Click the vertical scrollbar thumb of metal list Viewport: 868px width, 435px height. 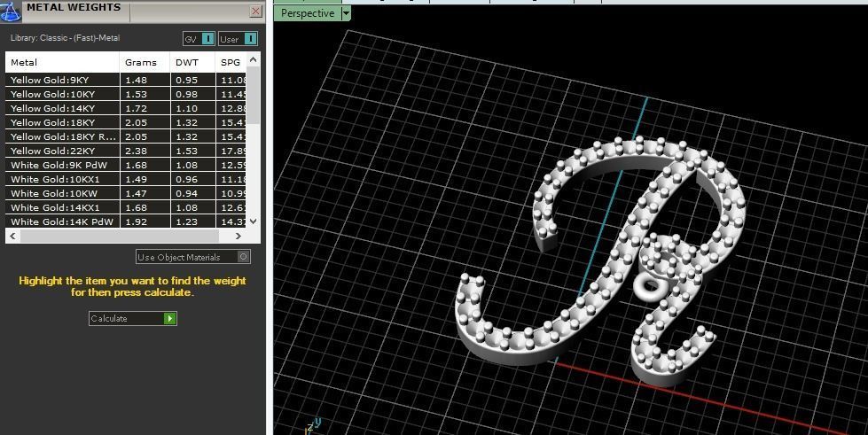coord(253,95)
